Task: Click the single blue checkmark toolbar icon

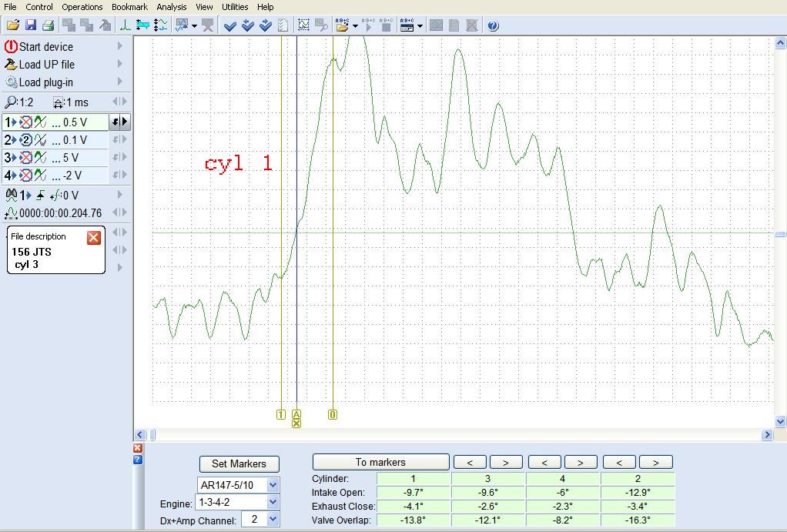Action: pos(230,25)
